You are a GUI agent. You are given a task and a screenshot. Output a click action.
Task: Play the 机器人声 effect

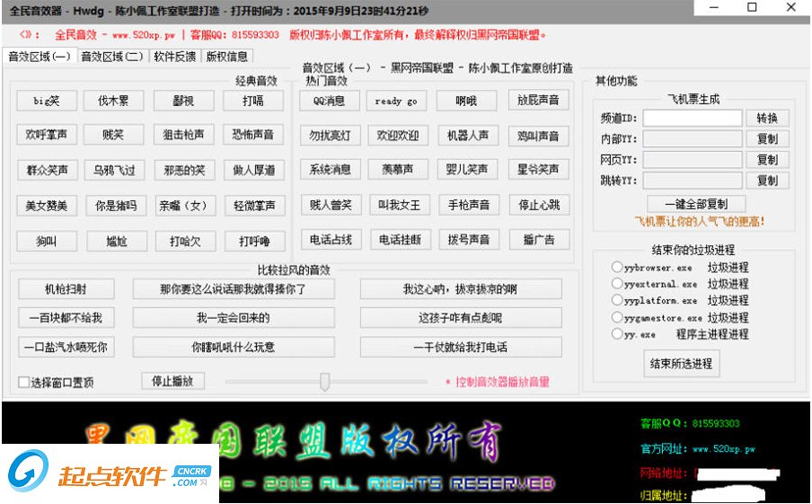coord(468,136)
